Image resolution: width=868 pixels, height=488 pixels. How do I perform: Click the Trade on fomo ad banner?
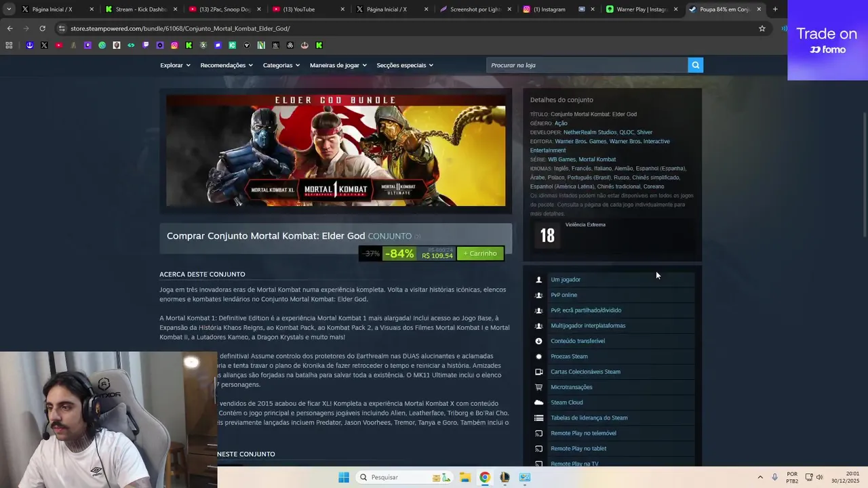tap(827, 40)
